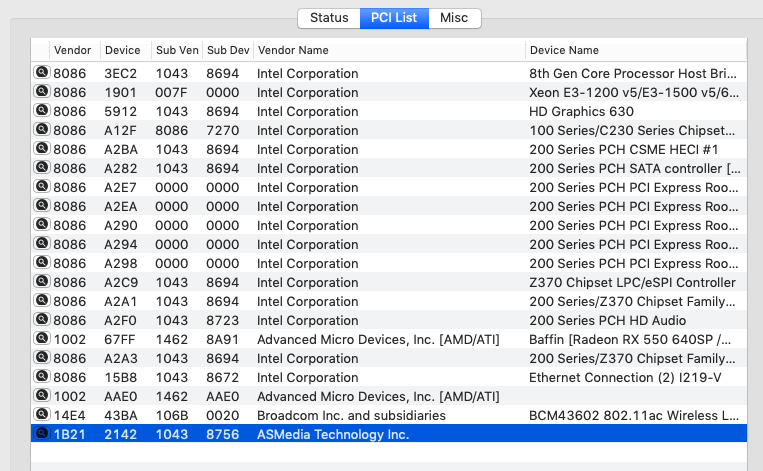
Task: Click the lookup icon for device A2EA
Action: click(42, 205)
